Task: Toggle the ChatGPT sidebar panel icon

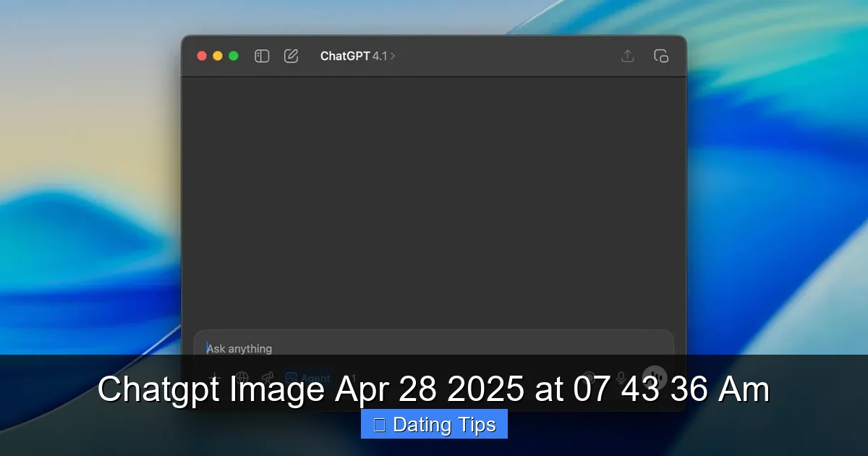Action: coord(262,56)
